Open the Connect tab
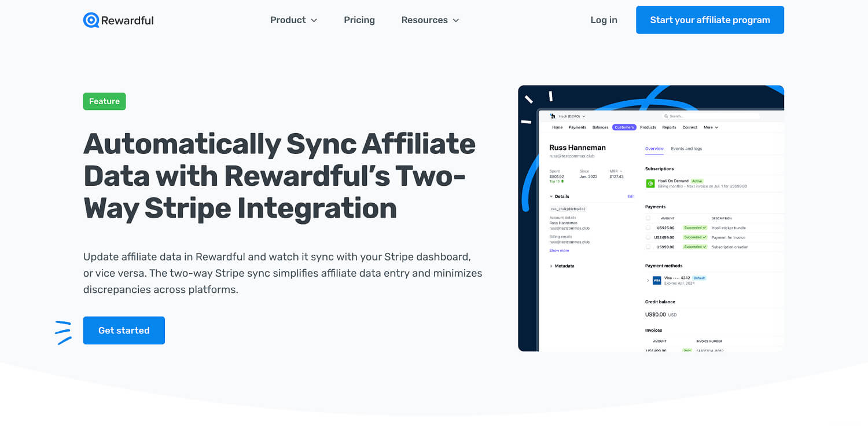Screen dimensions: 868x426 pos(690,127)
